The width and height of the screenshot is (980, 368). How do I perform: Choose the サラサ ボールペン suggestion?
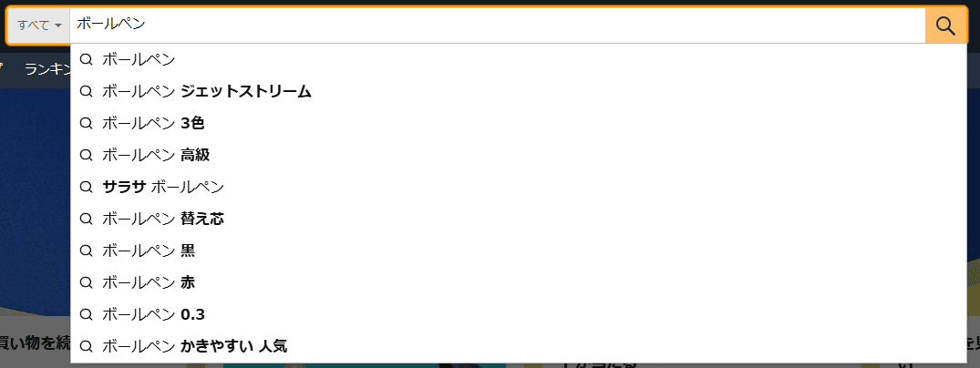tap(519, 187)
